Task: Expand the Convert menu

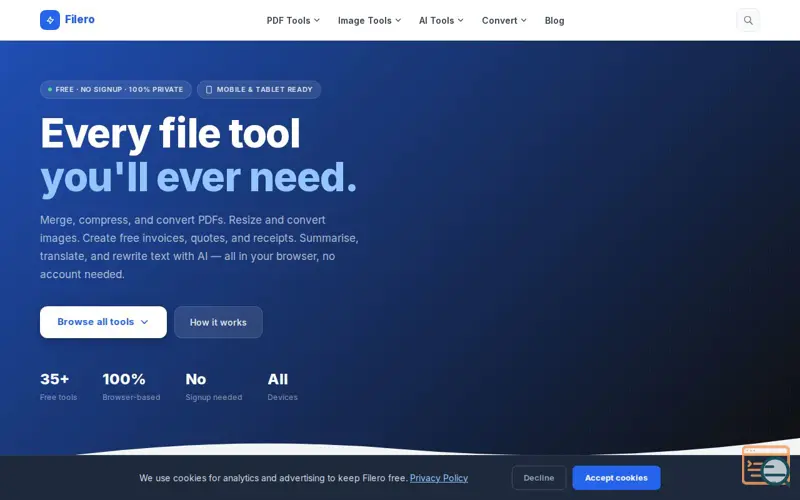Action: tap(504, 20)
